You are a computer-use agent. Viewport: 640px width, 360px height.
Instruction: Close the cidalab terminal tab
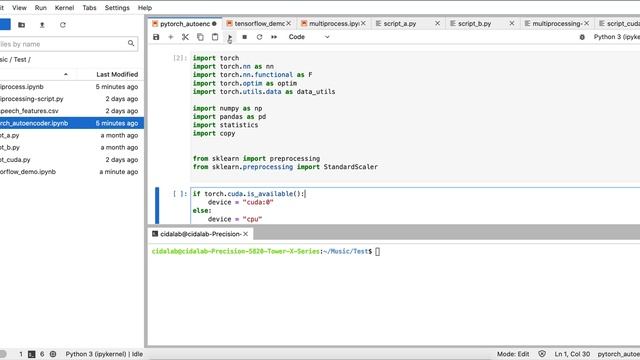click(x=246, y=234)
